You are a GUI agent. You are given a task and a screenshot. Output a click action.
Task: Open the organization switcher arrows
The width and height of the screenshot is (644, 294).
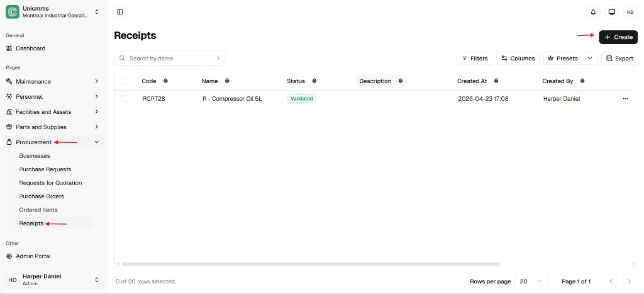pyautogui.click(x=96, y=12)
